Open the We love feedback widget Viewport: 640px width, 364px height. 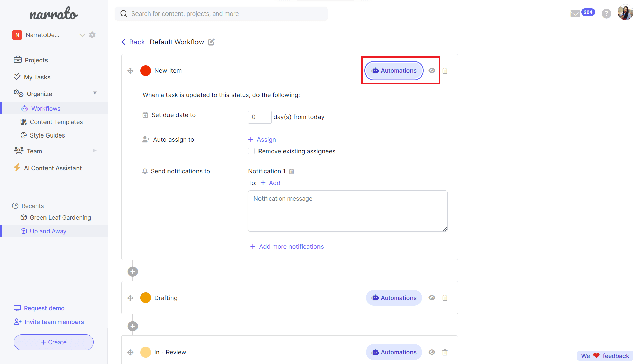click(605, 356)
